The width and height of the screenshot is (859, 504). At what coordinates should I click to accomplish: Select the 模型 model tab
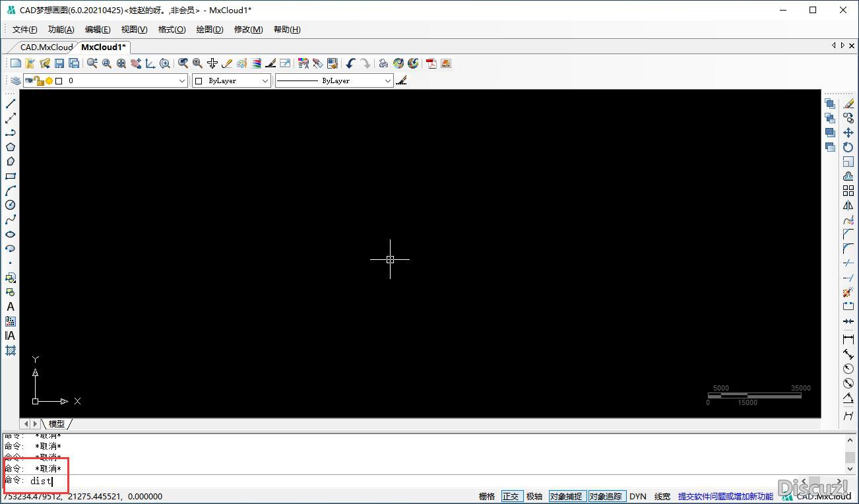pos(57,424)
